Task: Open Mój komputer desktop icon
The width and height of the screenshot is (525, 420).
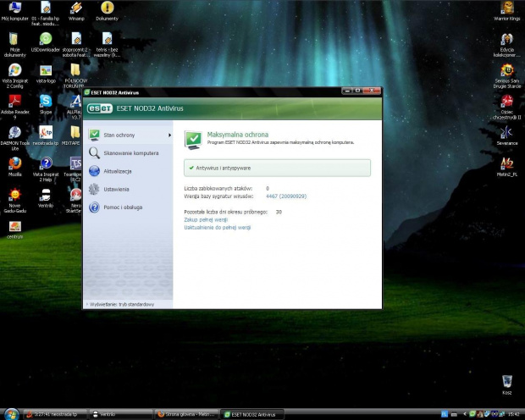Action: point(14,11)
